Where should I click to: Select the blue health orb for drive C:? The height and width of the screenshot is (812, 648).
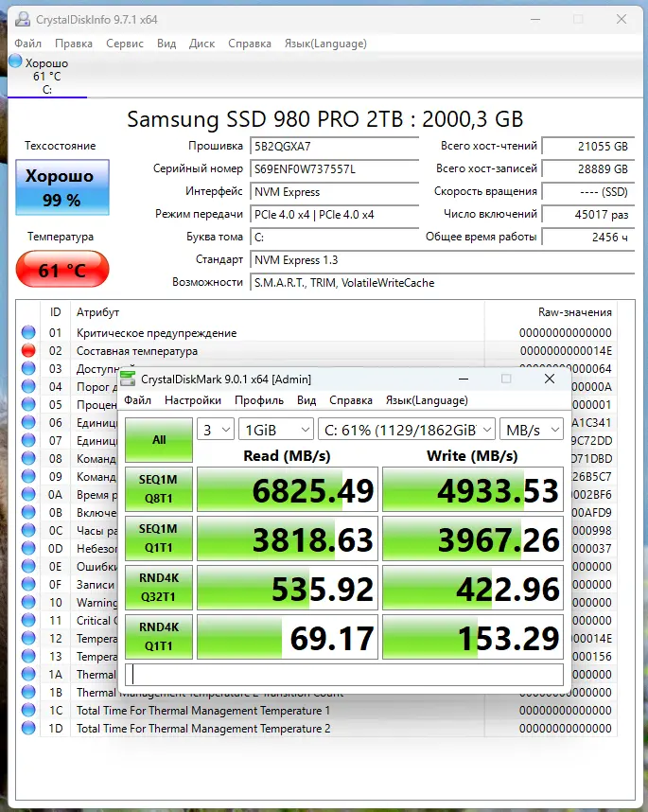pos(15,62)
